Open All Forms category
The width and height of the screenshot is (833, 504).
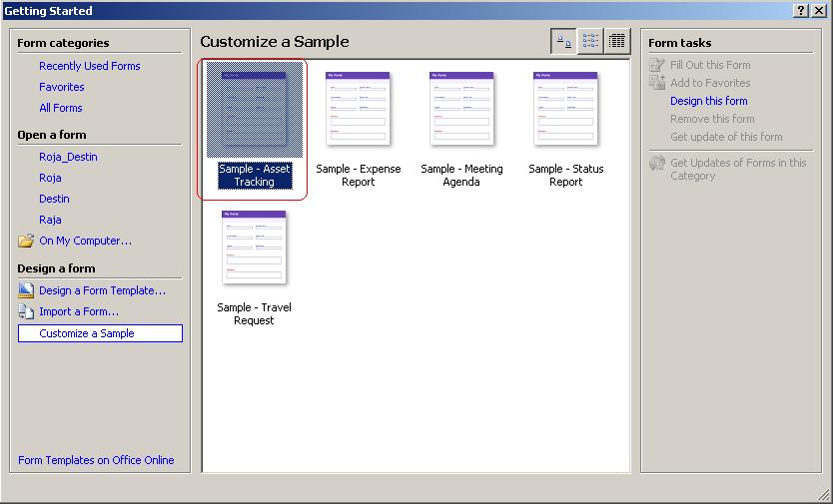(x=61, y=108)
